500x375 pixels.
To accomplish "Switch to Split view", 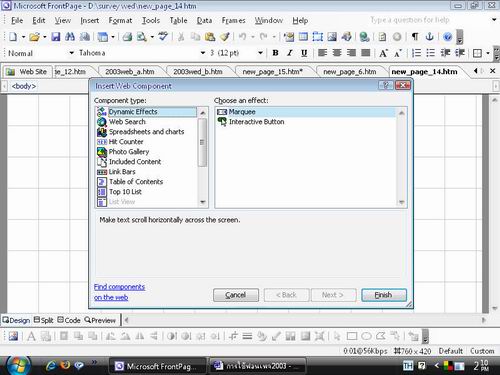I will click(x=44, y=320).
